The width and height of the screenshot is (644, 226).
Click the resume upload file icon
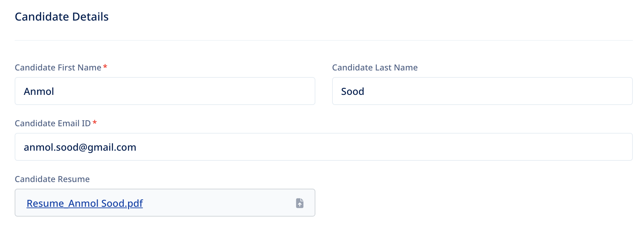pos(300,203)
